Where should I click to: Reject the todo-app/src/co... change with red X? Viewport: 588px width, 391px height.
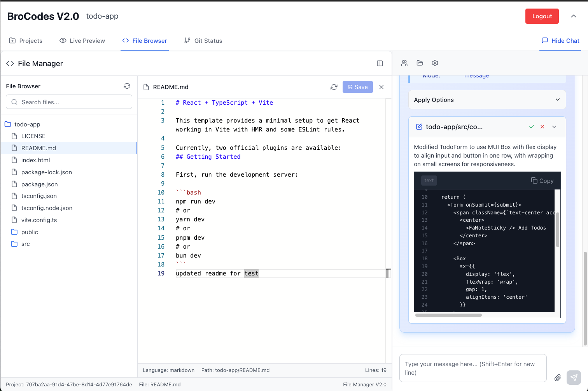coord(542,127)
